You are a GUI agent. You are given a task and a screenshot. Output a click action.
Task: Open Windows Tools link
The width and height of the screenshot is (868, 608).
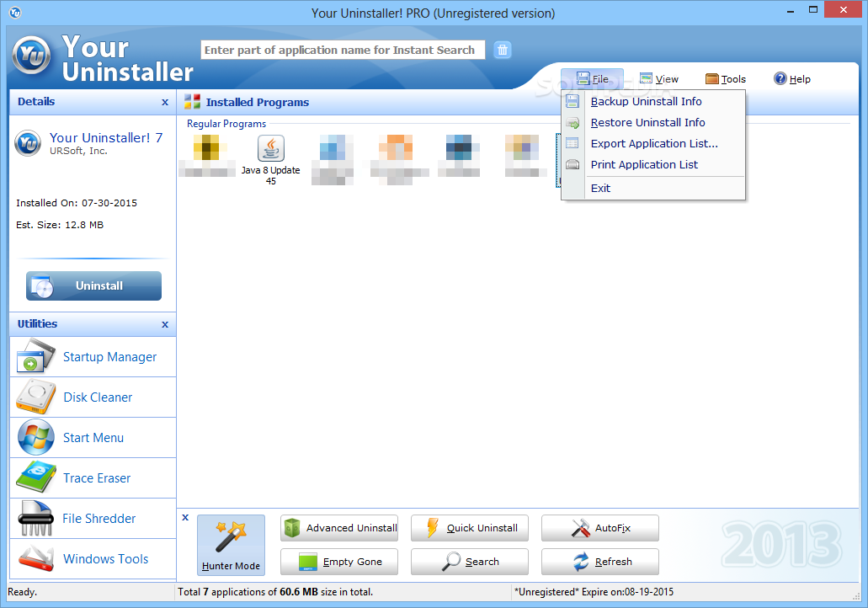point(106,558)
